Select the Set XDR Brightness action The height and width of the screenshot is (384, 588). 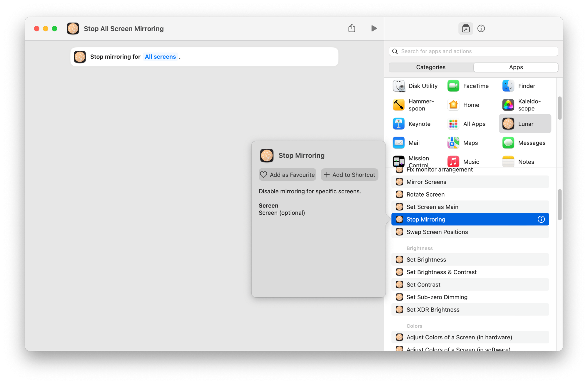tap(433, 310)
